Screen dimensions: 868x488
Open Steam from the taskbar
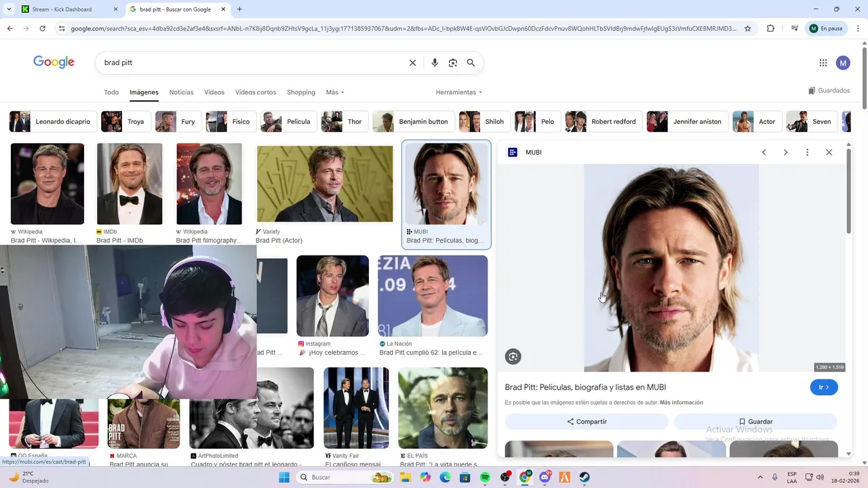(x=585, y=477)
